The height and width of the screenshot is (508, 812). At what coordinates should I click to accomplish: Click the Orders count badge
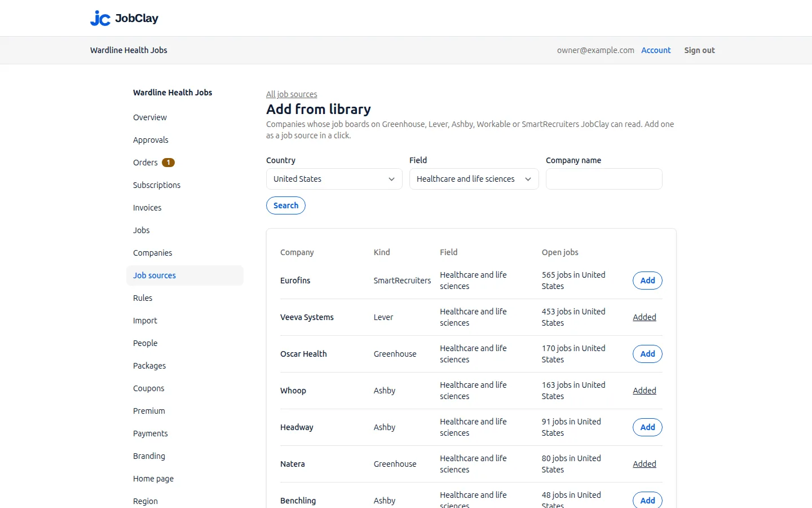168,163
